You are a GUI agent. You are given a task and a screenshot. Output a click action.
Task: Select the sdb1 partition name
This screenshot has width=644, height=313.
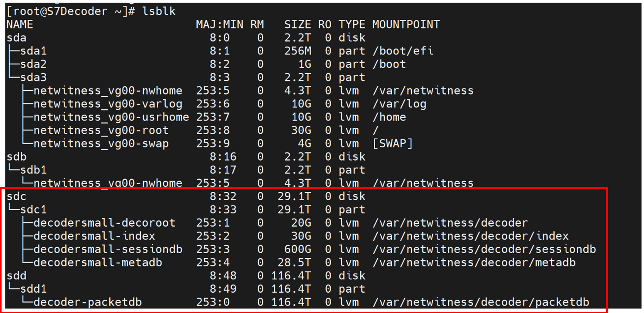tap(34, 170)
